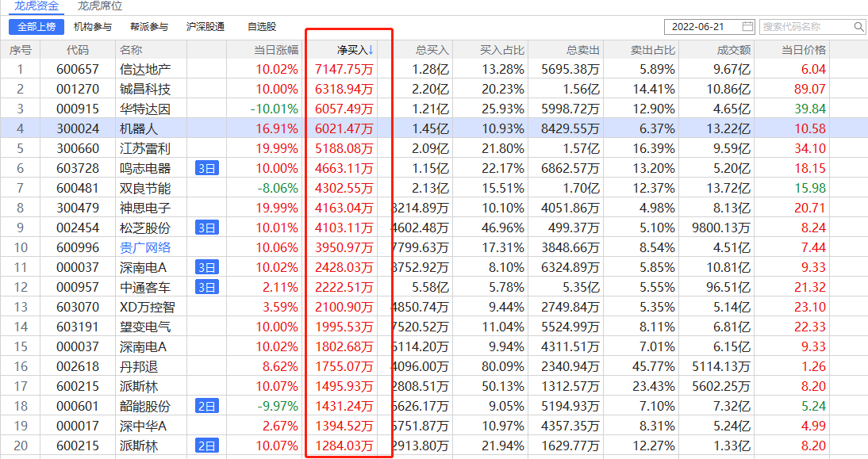Select the 自选股 filter
The image size is (868, 459).
pyautogui.click(x=262, y=26)
